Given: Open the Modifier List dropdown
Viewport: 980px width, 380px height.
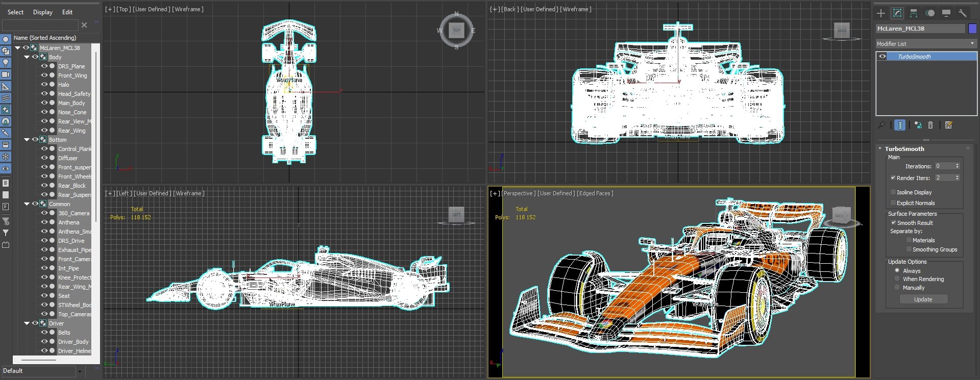Looking at the screenshot, I should [x=926, y=44].
